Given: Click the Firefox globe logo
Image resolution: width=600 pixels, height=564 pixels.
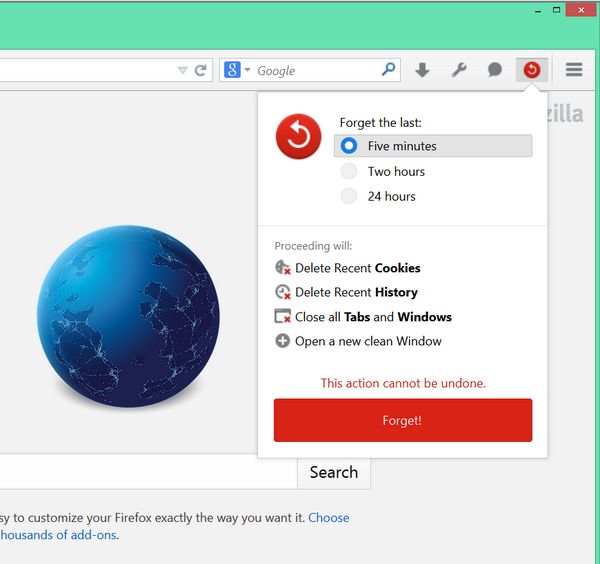Looking at the screenshot, I should pos(128,315).
